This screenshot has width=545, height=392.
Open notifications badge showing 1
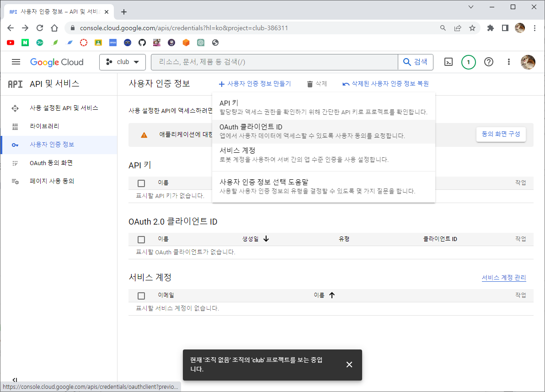[x=468, y=62]
